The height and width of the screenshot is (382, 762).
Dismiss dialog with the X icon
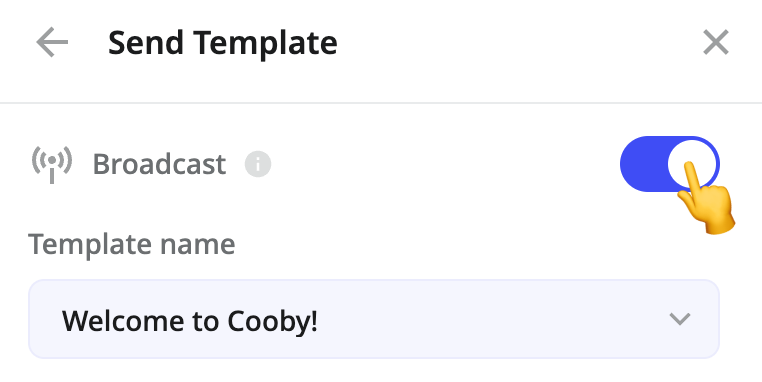[x=716, y=42]
